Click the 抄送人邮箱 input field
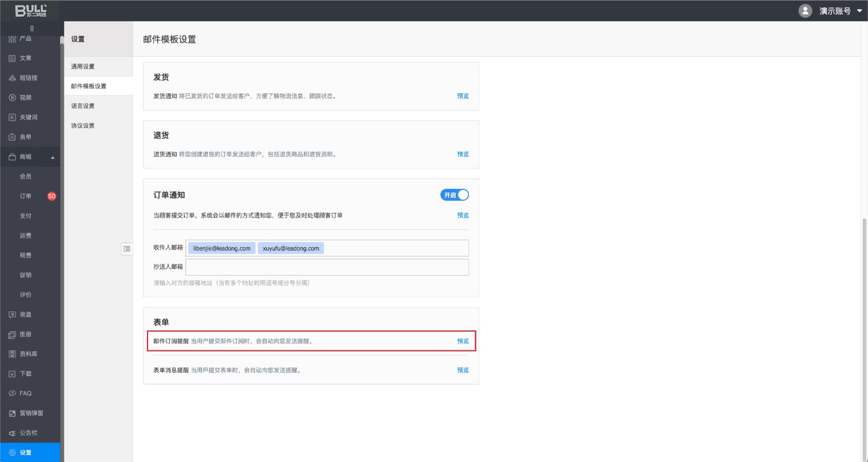 point(327,267)
